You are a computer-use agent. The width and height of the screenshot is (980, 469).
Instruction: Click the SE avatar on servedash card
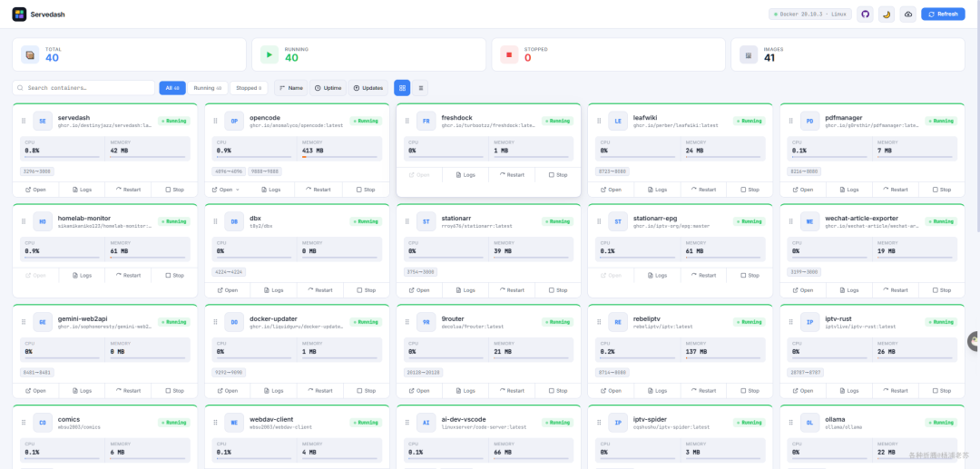pos(43,121)
